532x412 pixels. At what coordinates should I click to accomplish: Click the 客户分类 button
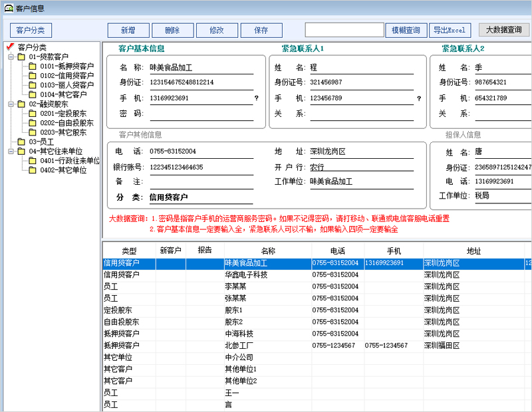31,30
